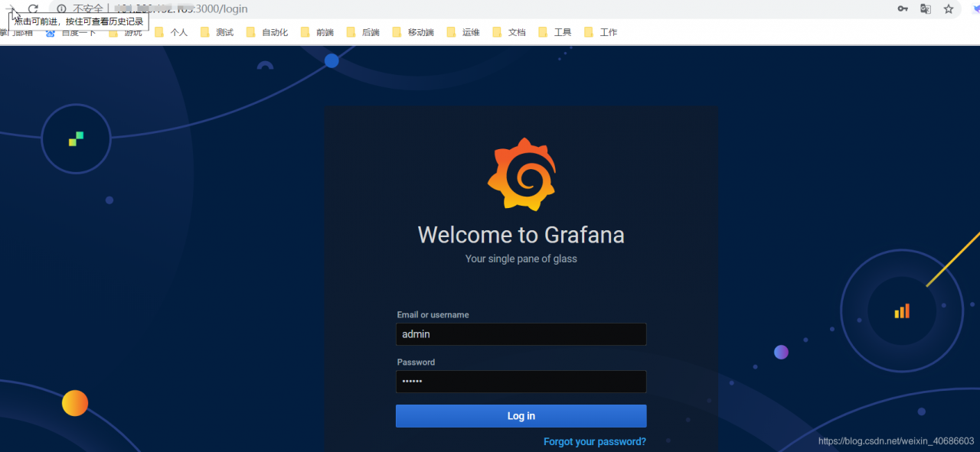Open the 前端 bookmark folder
The image size is (980, 452).
coord(317,32)
